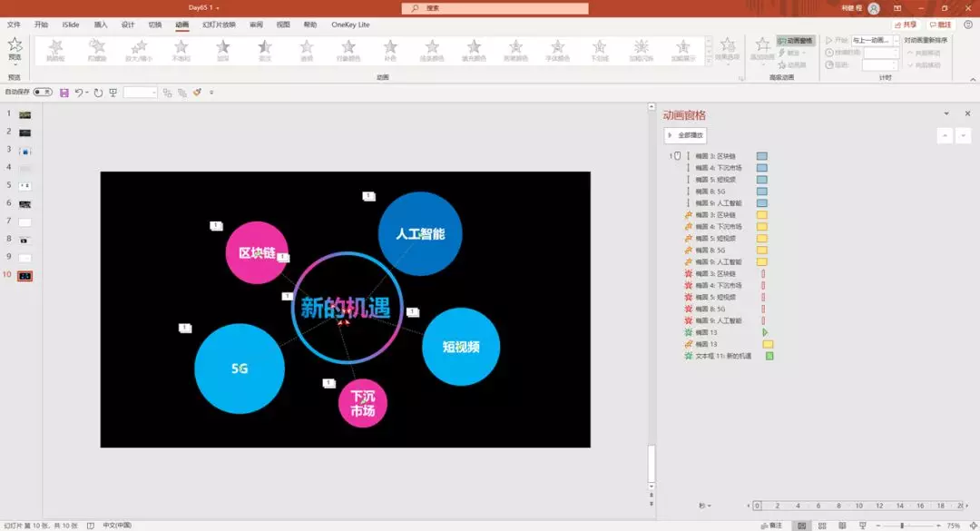
Task: Click the 共享 share button
Action: (906, 25)
